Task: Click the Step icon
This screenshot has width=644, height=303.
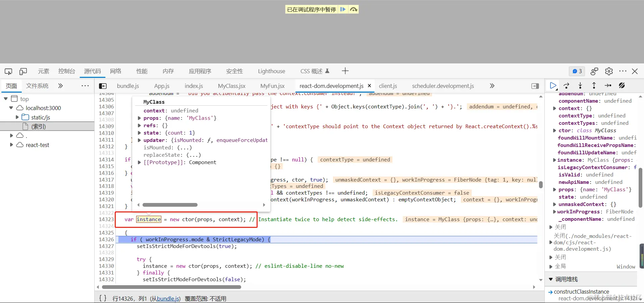Action: (608, 86)
